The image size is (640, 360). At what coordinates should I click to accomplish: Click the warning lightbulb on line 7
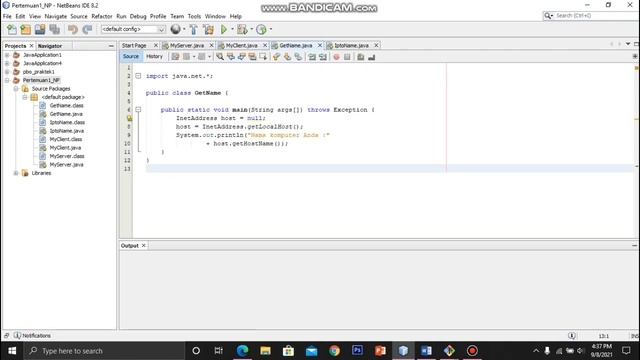point(129,118)
